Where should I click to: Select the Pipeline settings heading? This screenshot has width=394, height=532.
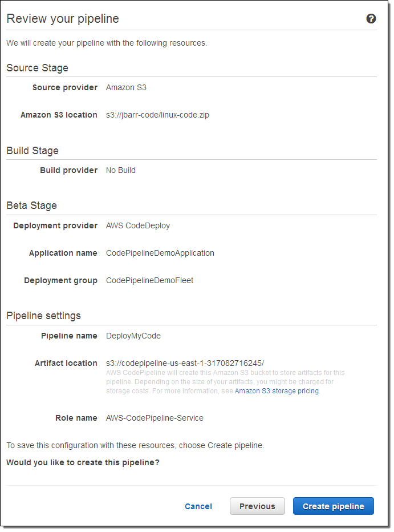click(x=43, y=316)
